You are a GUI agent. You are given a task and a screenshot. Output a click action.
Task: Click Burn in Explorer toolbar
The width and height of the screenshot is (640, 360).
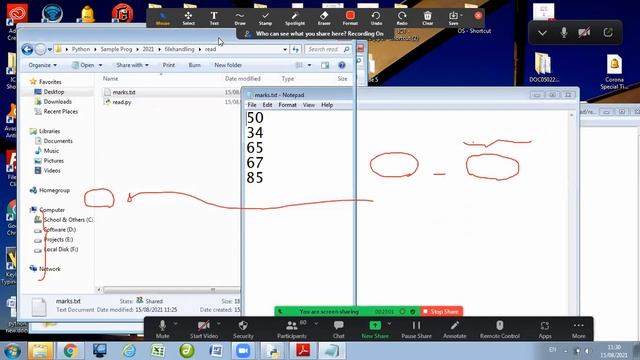194,65
